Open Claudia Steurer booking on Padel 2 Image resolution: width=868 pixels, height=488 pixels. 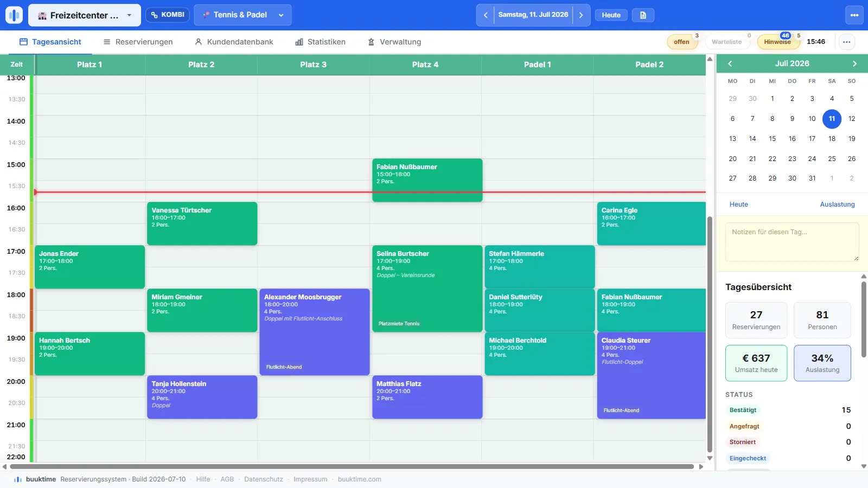(652, 375)
